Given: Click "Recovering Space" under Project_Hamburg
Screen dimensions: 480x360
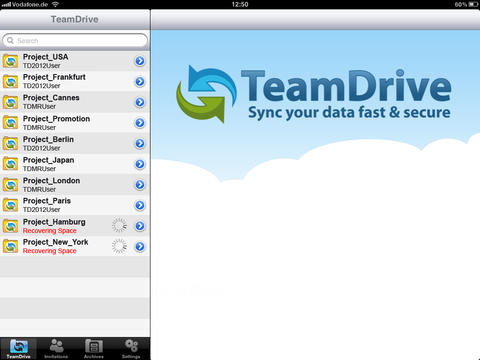Looking at the screenshot, I should click(50, 231).
